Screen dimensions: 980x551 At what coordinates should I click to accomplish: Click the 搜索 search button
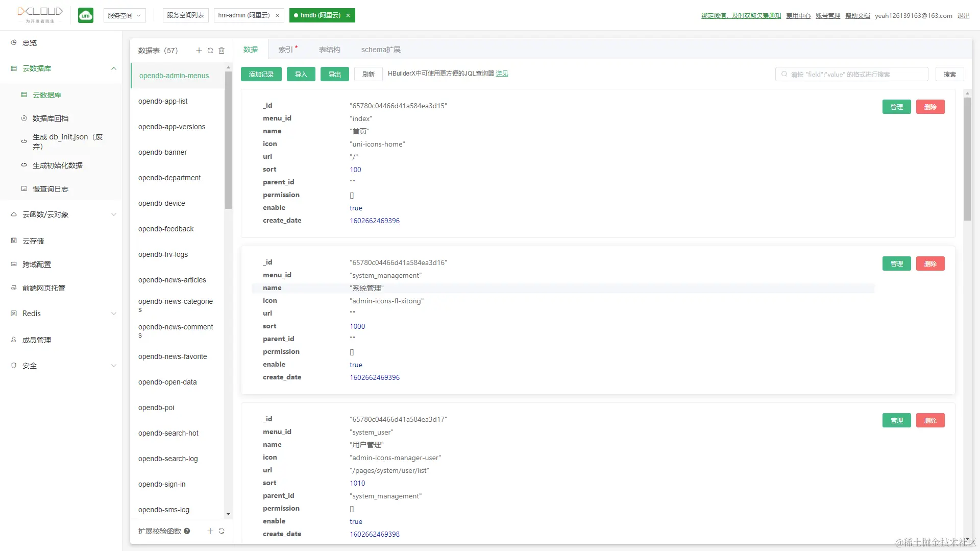coord(950,74)
